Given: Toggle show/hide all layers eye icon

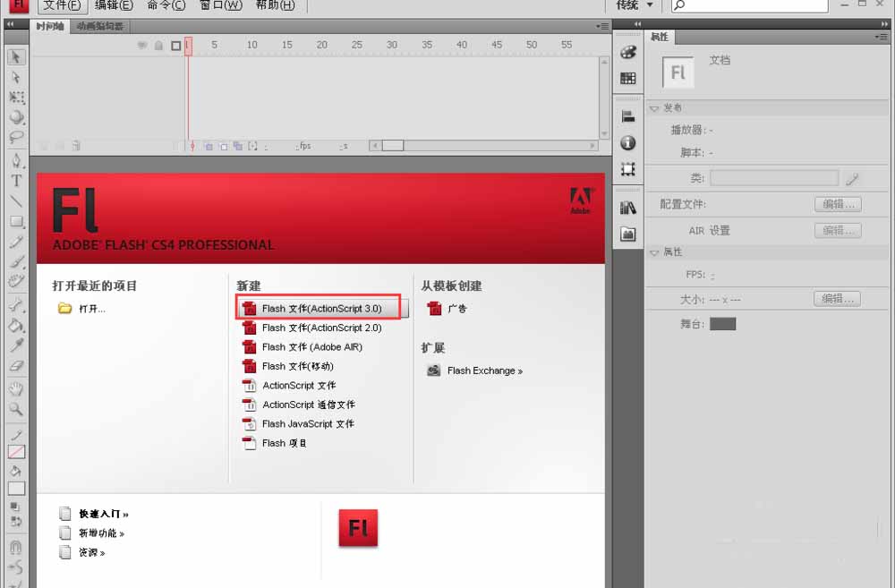Looking at the screenshot, I should (x=141, y=45).
